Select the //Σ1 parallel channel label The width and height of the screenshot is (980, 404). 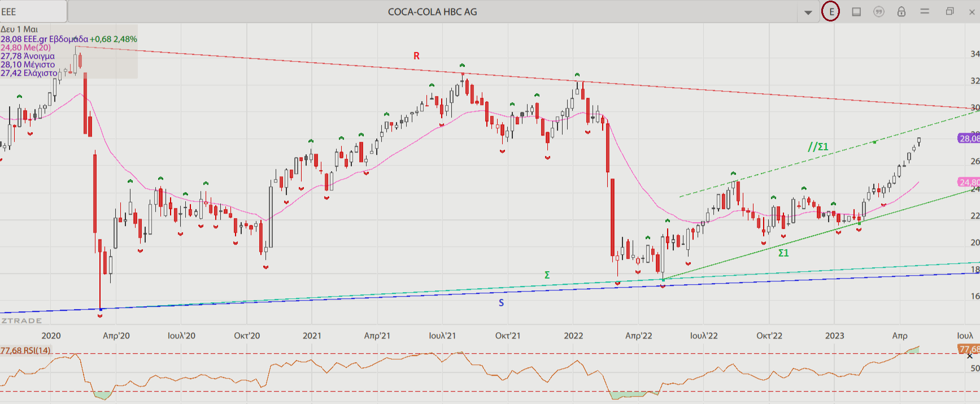click(818, 147)
